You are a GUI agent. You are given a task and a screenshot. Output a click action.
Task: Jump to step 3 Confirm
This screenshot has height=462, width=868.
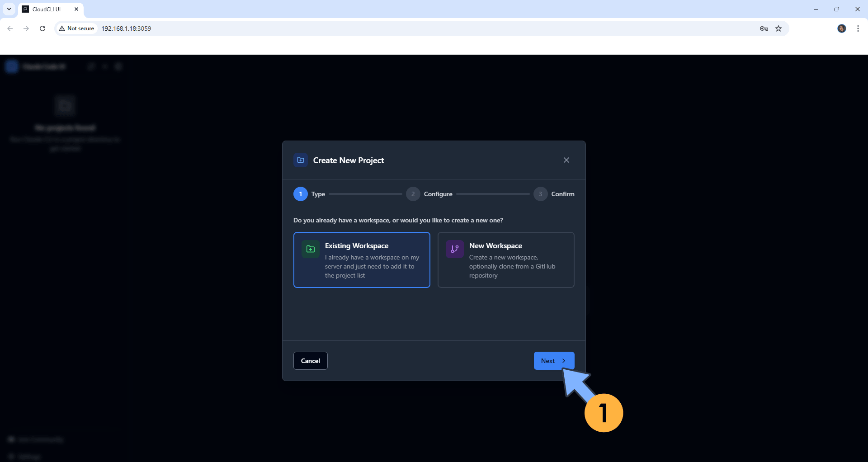coord(540,194)
